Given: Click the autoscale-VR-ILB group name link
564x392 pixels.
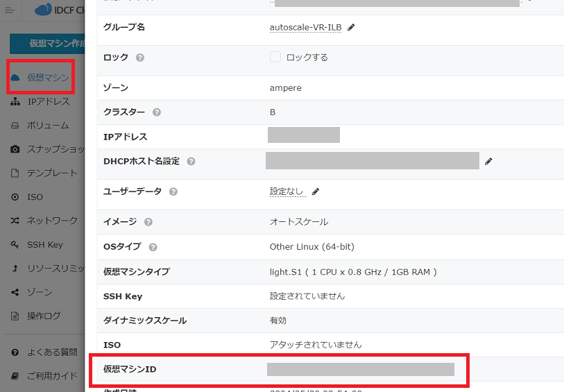Looking at the screenshot, I should click(305, 27).
